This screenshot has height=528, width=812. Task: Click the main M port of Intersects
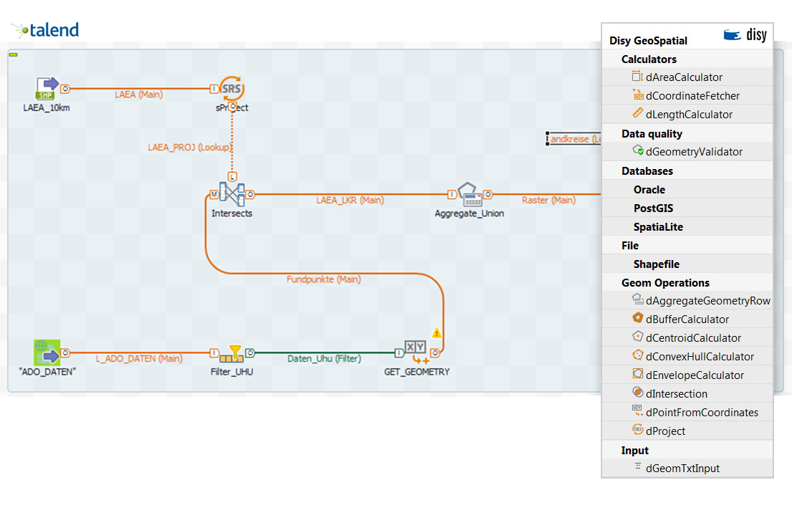coord(214,194)
